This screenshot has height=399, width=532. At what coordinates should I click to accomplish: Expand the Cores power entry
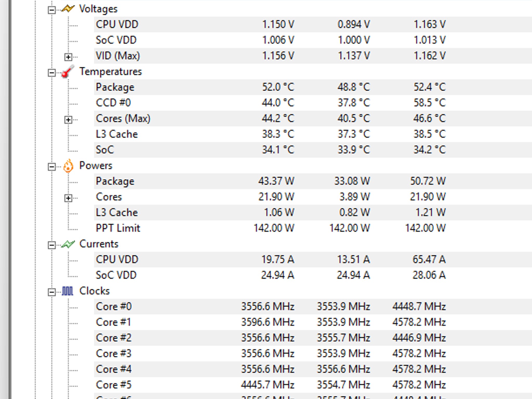click(68, 198)
